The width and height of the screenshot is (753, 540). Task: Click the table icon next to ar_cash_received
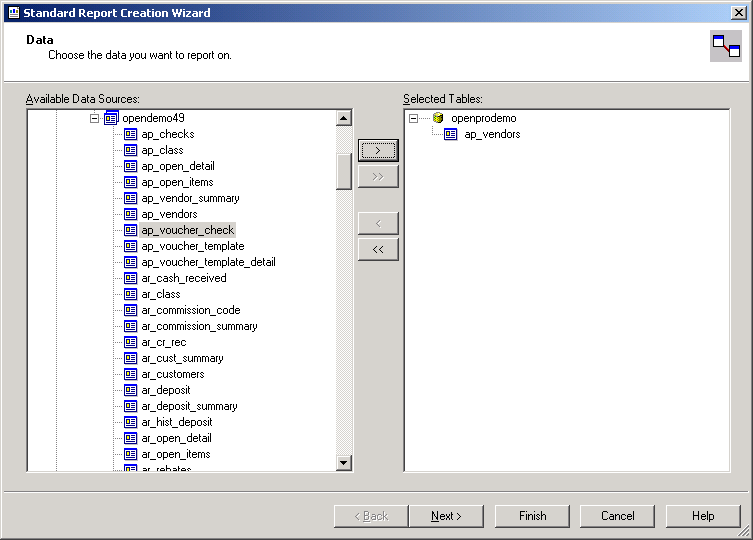coord(130,278)
